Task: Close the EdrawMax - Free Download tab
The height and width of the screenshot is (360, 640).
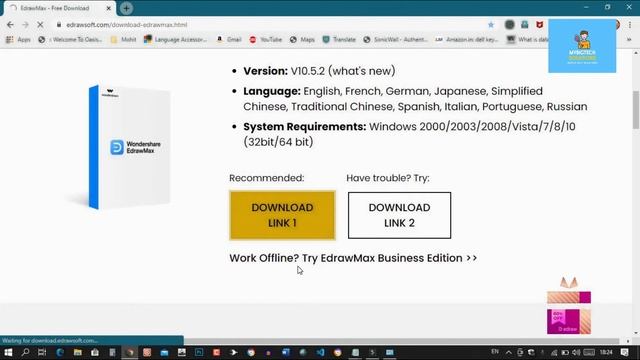Action: (x=109, y=8)
